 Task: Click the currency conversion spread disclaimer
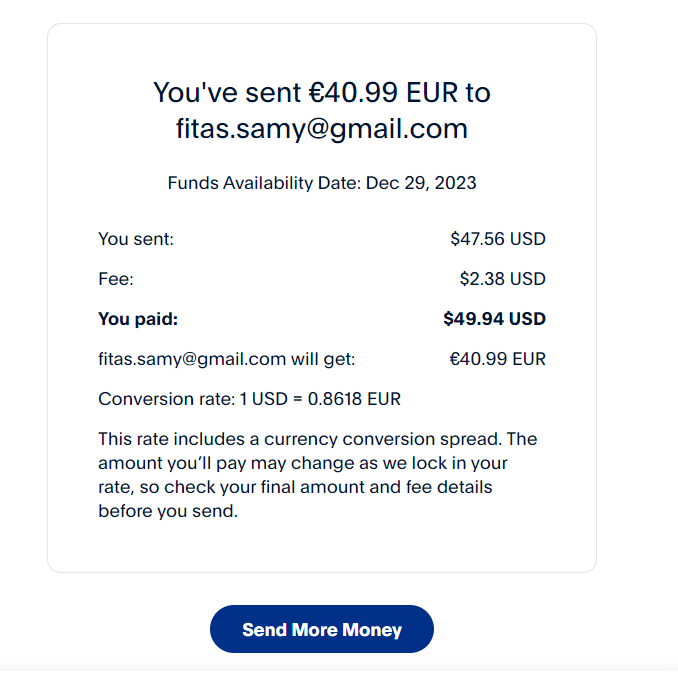click(317, 439)
